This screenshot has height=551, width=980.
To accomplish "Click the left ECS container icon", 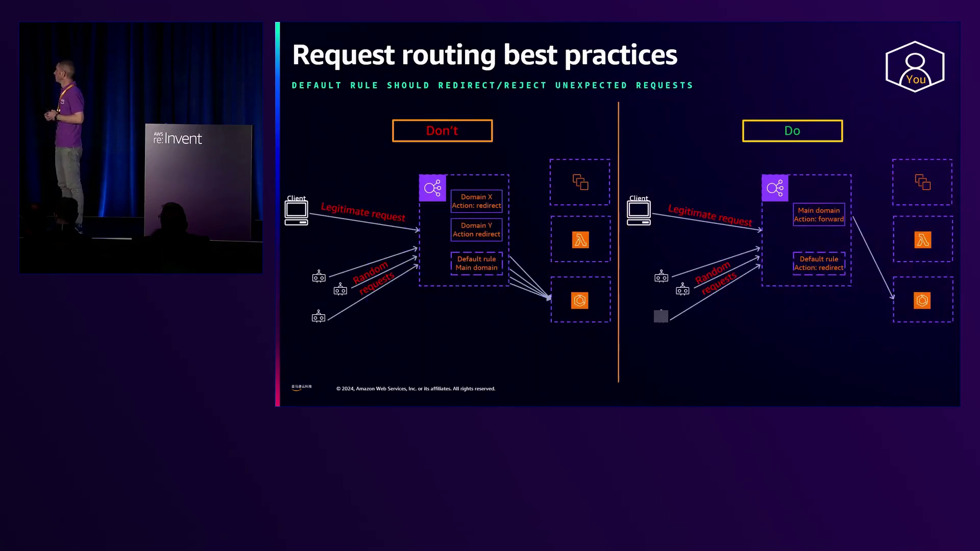I will [580, 300].
